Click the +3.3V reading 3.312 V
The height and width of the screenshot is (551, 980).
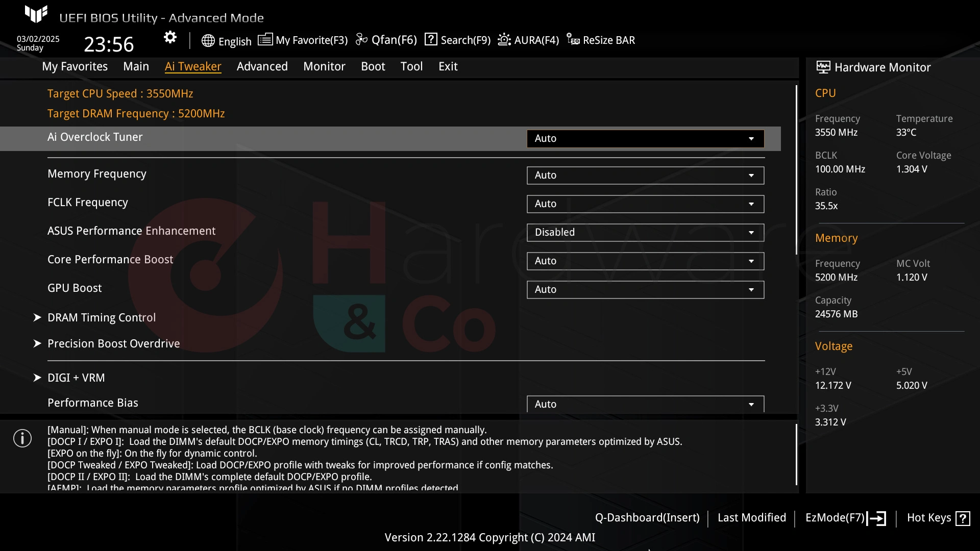point(830,422)
